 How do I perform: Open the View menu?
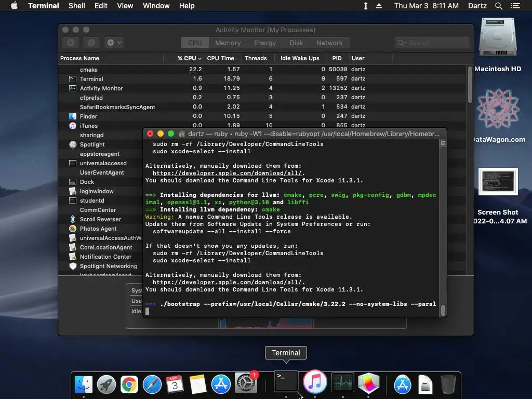tap(125, 6)
